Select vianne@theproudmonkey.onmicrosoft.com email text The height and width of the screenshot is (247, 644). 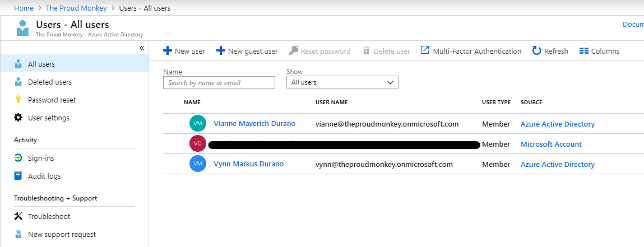[387, 124]
